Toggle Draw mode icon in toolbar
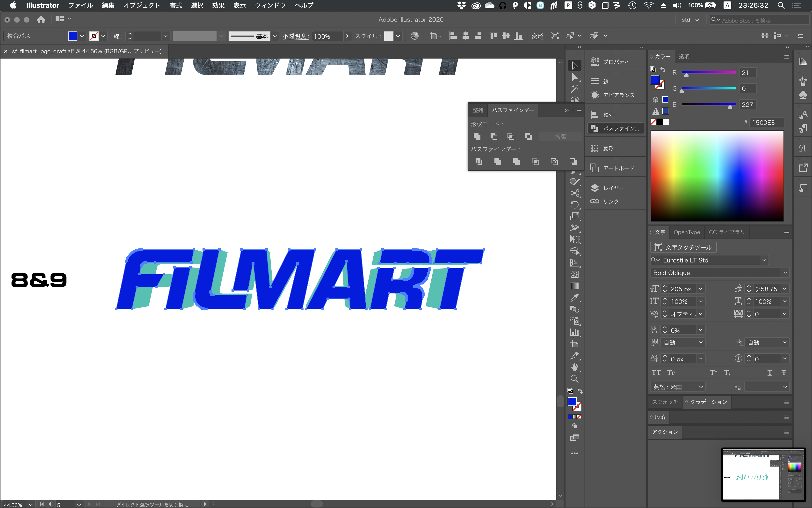 pos(575,426)
